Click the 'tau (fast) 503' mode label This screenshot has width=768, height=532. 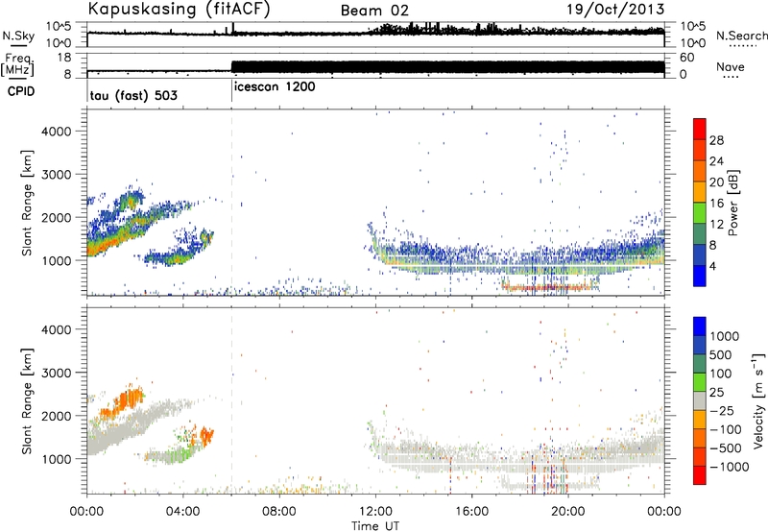point(133,95)
